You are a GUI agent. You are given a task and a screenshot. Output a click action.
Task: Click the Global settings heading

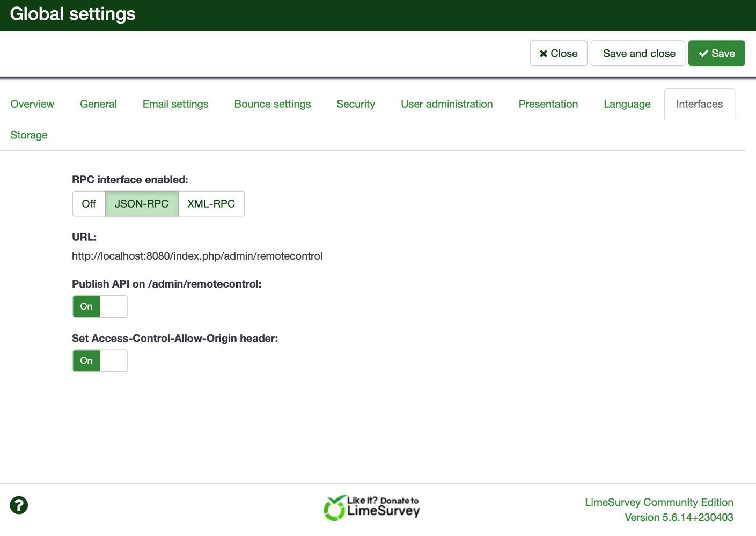pos(73,14)
